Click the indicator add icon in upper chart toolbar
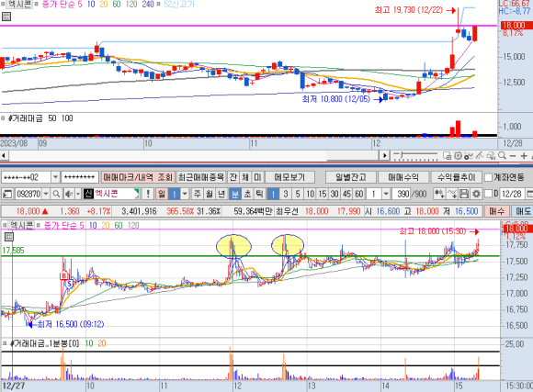 click(x=469, y=155)
